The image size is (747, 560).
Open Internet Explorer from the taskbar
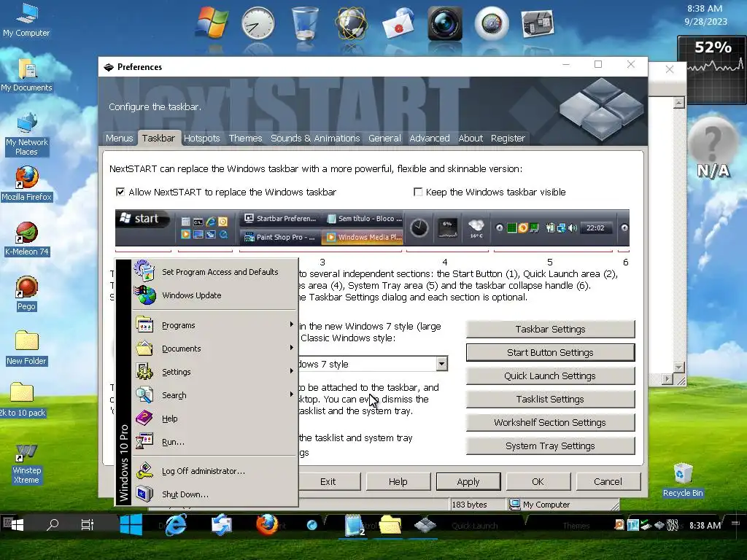pos(176,525)
